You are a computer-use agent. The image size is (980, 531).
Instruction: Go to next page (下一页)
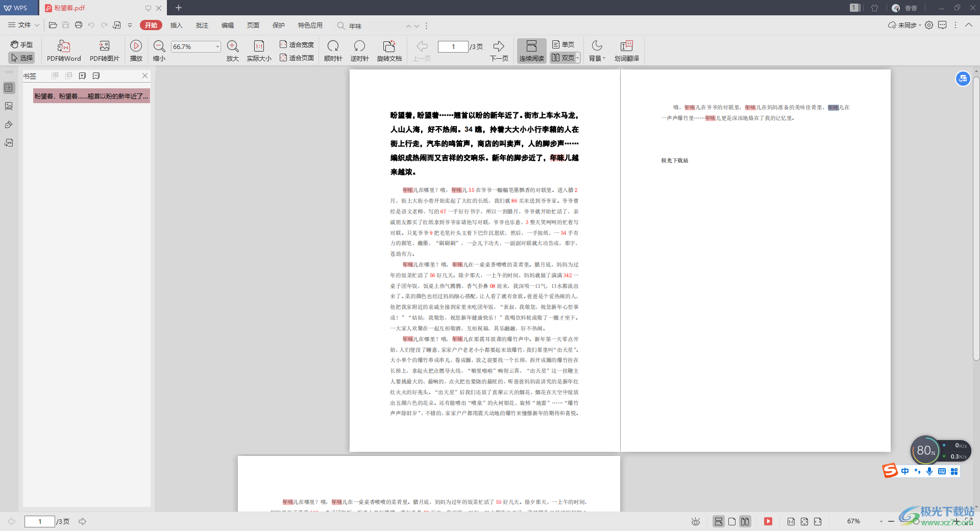coord(499,51)
